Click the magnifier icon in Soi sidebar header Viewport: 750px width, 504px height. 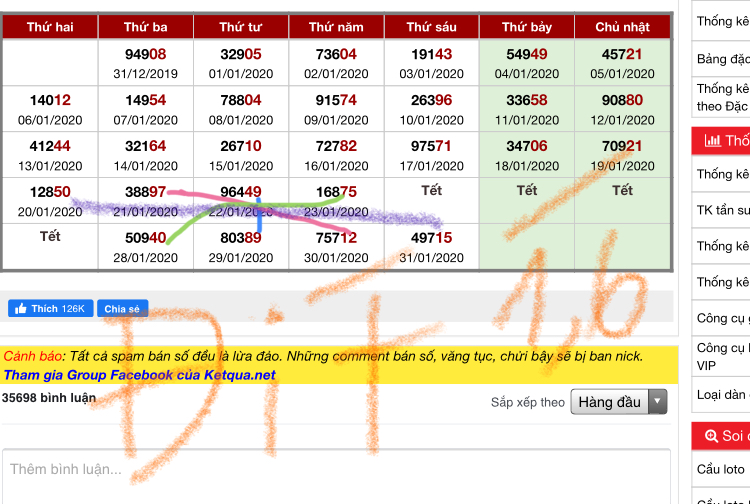click(x=711, y=436)
